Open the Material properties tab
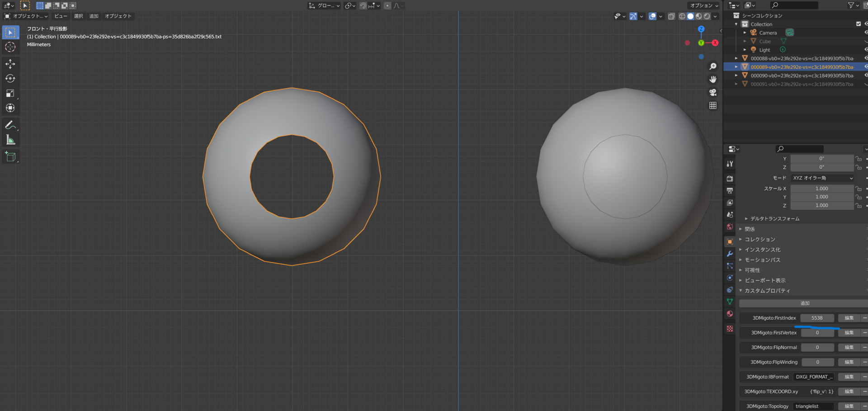Image resolution: width=868 pixels, height=411 pixels. tap(730, 314)
